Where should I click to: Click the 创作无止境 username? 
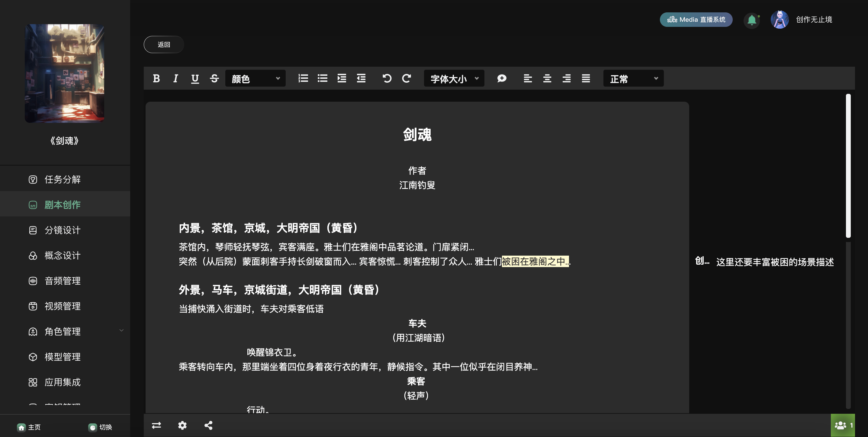pyautogui.click(x=814, y=20)
